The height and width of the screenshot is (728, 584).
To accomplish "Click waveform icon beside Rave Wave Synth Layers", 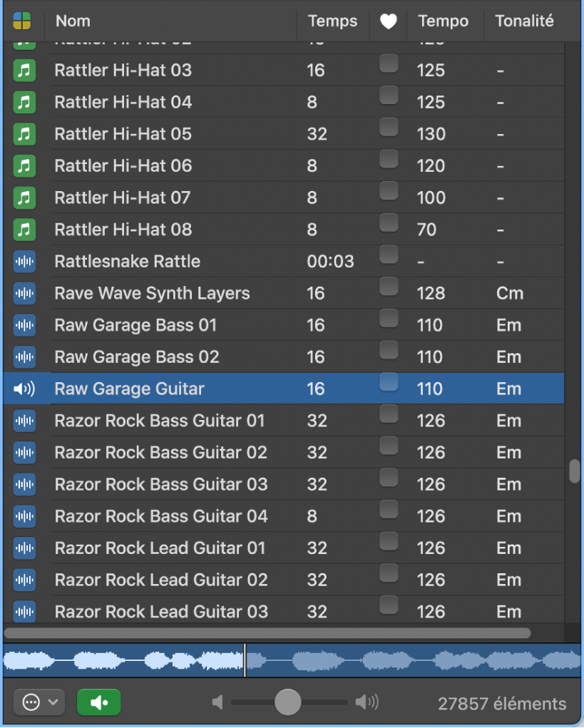I will (x=25, y=293).
